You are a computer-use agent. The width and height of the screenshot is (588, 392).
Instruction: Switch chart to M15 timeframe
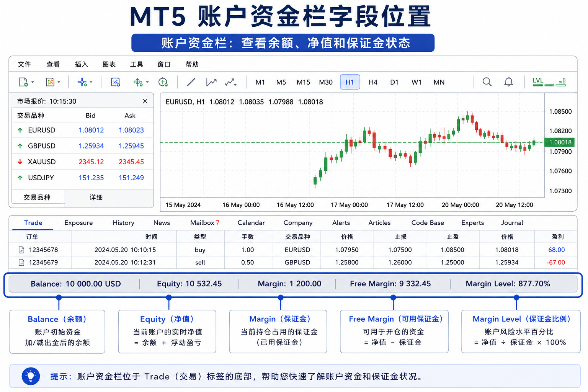(x=304, y=82)
